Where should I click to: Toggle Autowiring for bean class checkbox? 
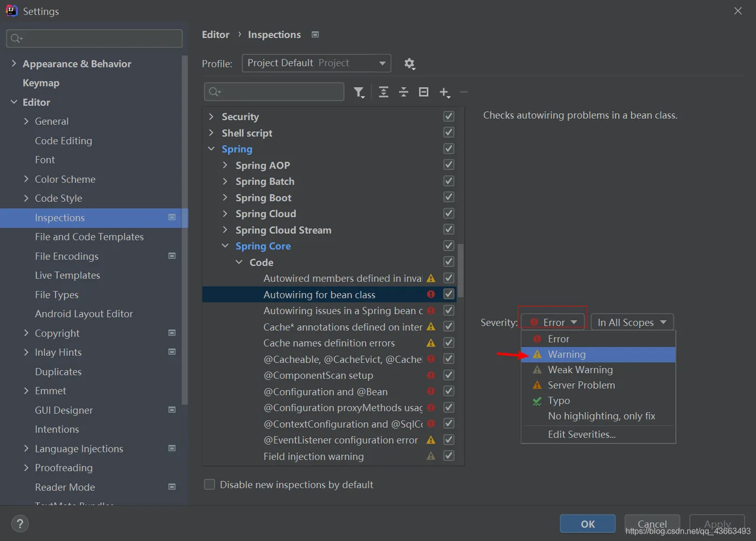pos(449,294)
